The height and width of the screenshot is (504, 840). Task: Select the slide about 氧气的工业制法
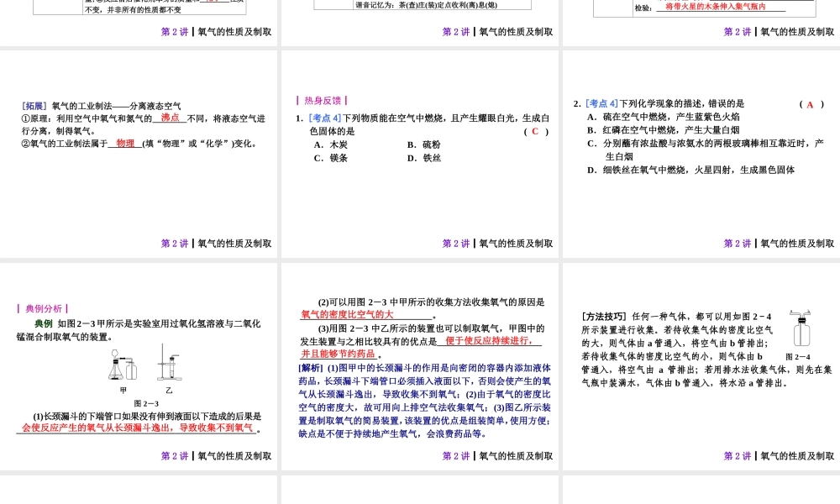point(139,154)
